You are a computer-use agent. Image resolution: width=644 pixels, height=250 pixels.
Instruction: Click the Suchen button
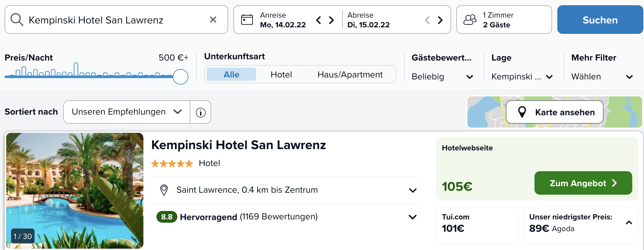pyautogui.click(x=600, y=20)
